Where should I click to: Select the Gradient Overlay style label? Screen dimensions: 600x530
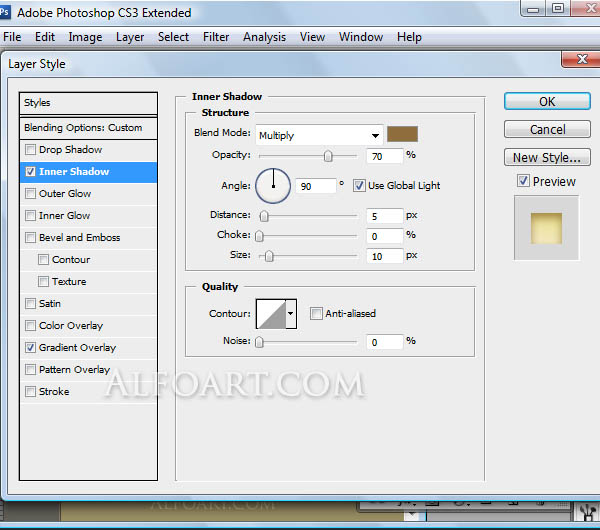click(77, 347)
